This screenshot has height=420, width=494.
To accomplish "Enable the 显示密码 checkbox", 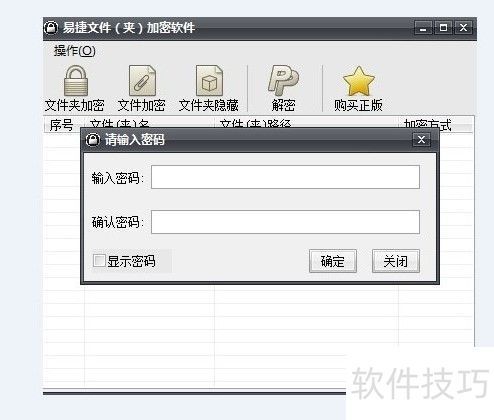I will (99, 261).
